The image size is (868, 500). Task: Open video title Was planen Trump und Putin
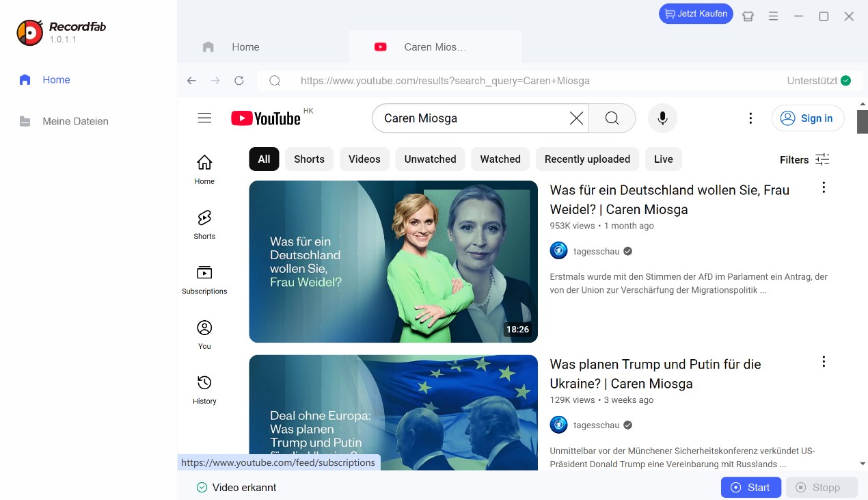click(655, 374)
